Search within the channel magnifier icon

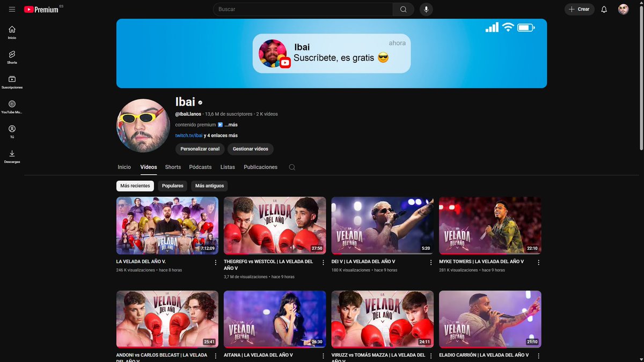pyautogui.click(x=292, y=167)
